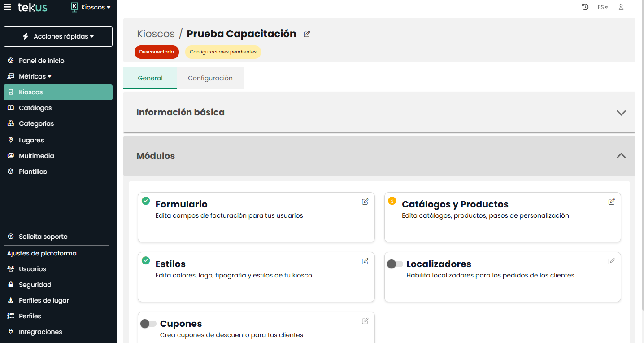Image resolution: width=644 pixels, height=343 pixels.
Task: Click the Cupones module edit icon
Action: [x=365, y=321]
